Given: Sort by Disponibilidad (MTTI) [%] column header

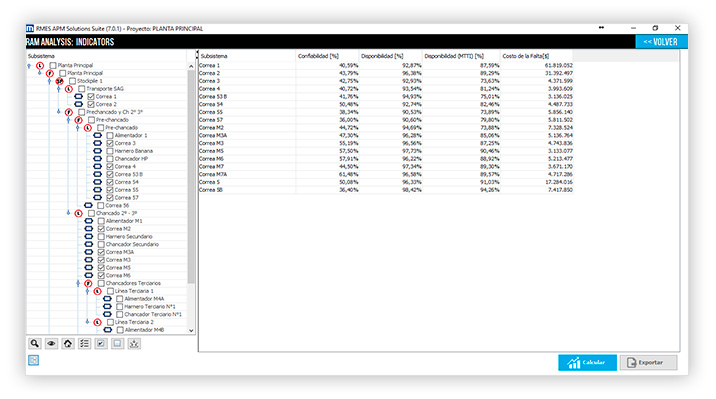Looking at the screenshot, I should click(x=461, y=56).
